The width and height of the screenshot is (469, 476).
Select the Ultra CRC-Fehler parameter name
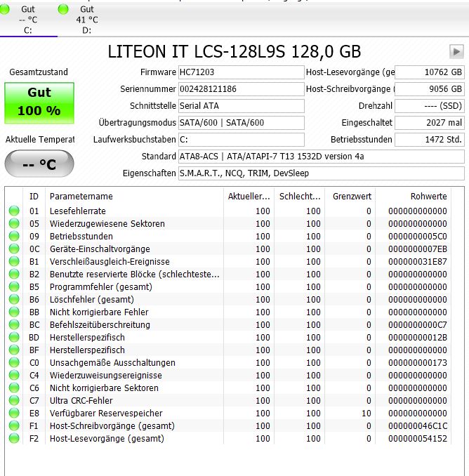click(81, 401)
